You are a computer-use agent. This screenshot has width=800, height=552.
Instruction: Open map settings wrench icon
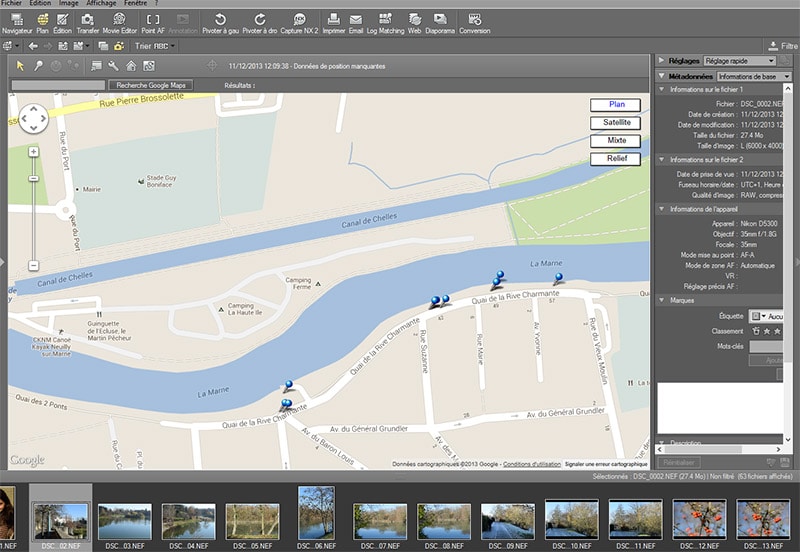click(113, 66)
